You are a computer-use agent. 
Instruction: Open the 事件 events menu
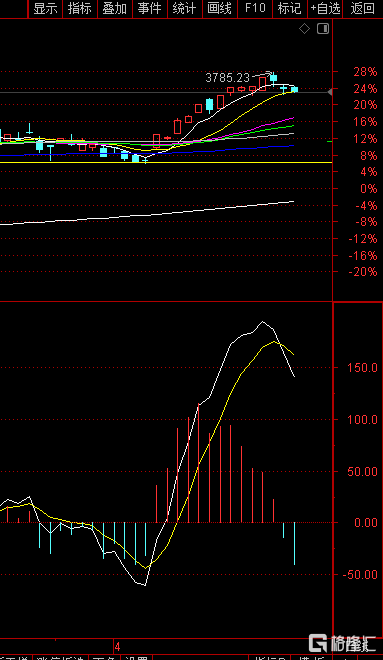point(150,8)
